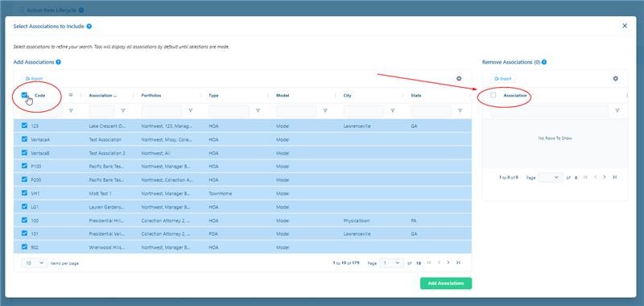Sort by City column header
Viewport: 644px width, 306px height.
coord(348,95)
